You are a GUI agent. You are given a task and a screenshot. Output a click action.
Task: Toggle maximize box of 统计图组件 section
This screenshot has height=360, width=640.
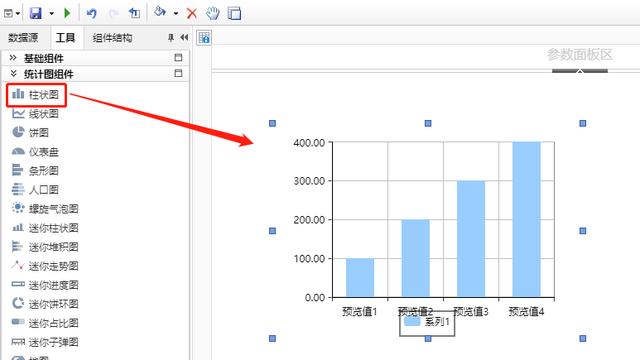point(178,73)
